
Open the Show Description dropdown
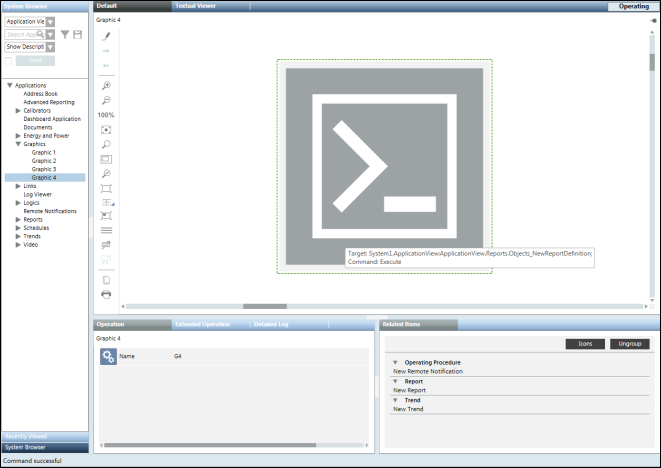coord(50,47)
